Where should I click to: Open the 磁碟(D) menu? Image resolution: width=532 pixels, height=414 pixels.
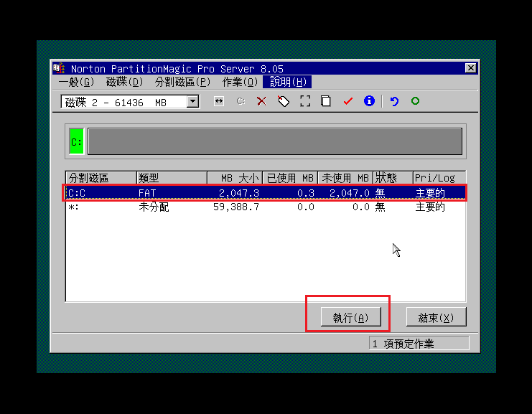point(124,83)
